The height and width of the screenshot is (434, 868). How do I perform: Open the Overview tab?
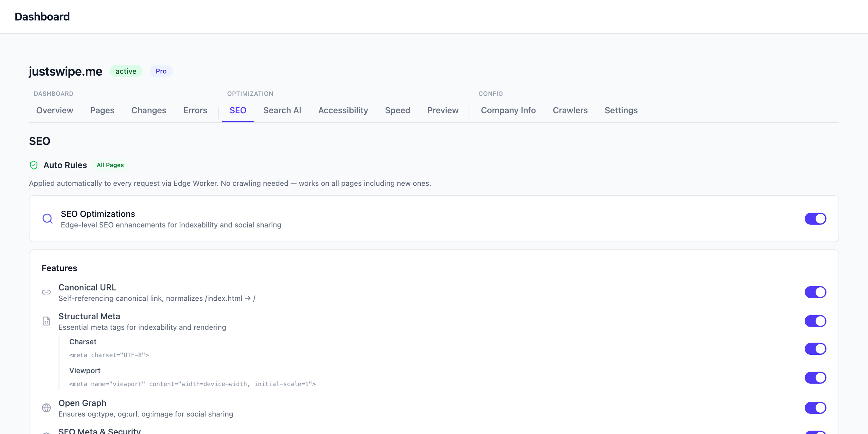pos(55,110)
